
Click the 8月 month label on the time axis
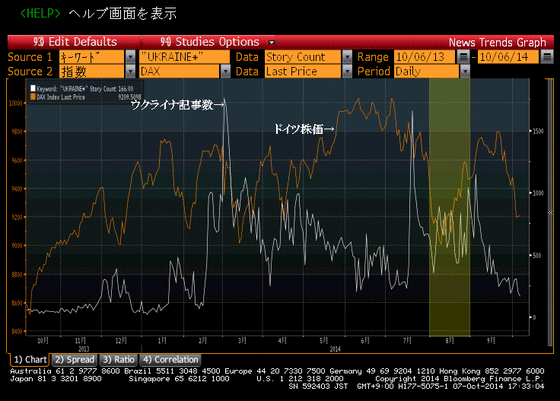[449, 341]
